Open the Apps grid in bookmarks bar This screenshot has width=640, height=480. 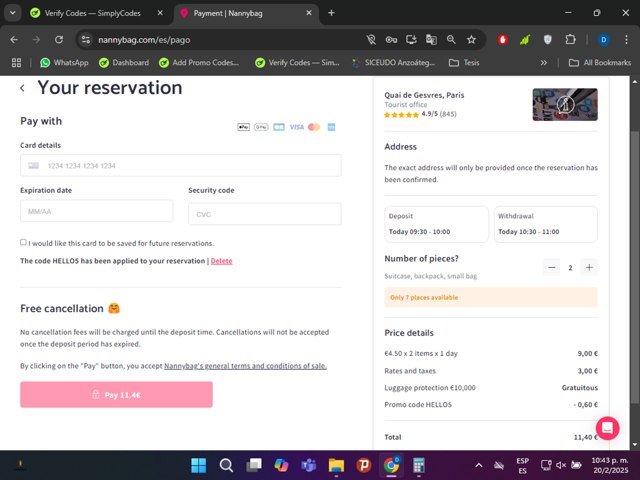click(16, 62)
